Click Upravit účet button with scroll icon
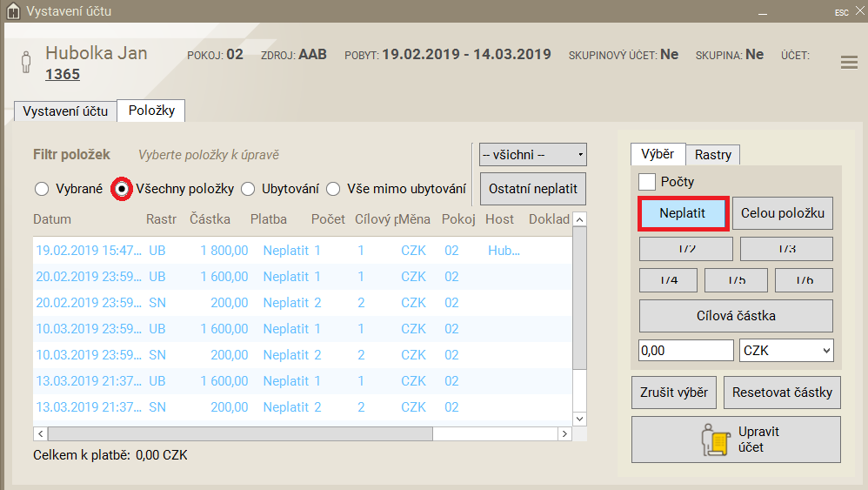 point(735,440)
